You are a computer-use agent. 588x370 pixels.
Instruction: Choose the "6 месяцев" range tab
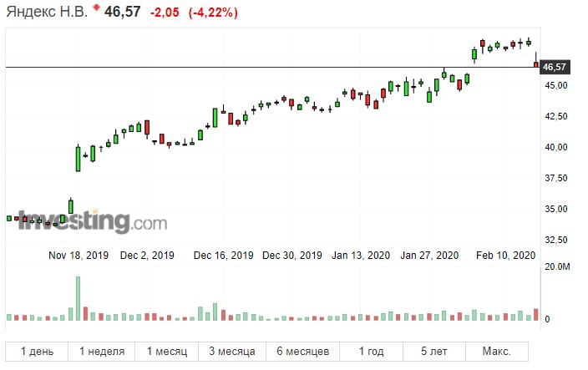(302, 352)
